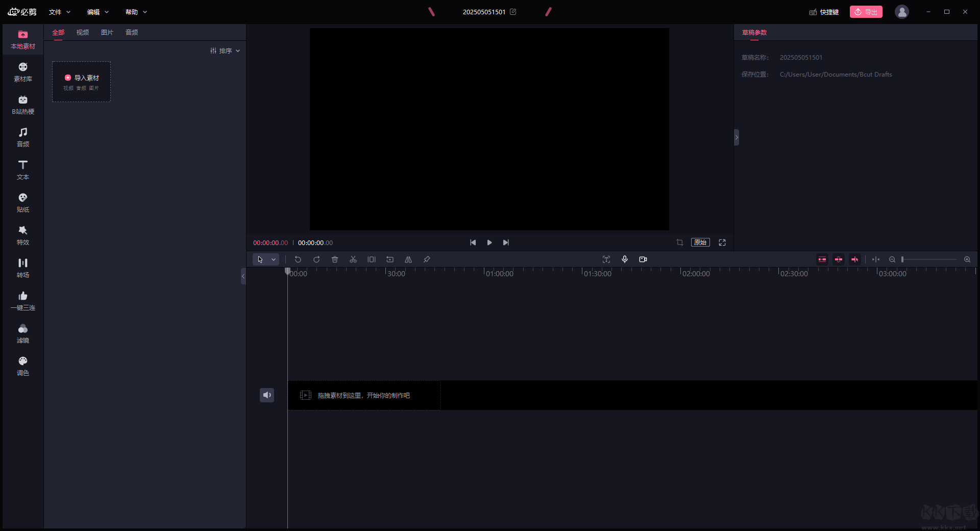Toggle the 原始 original ratio button
The image size is (980, 531).
point(700,243)
